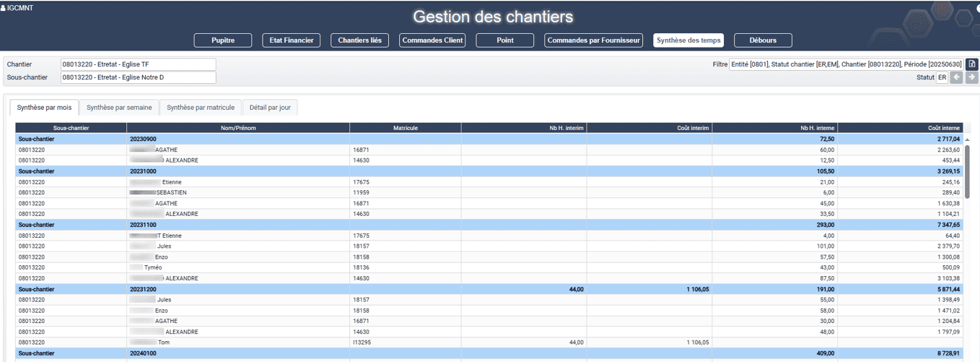Click the IGCMNT user icon

pos(3,7)
